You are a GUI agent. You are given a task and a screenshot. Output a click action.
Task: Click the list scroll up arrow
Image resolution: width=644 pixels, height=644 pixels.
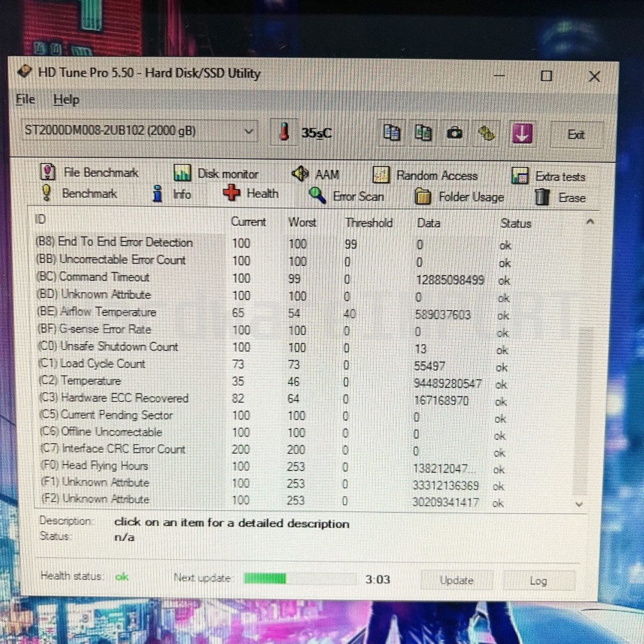tap(590, 222)
